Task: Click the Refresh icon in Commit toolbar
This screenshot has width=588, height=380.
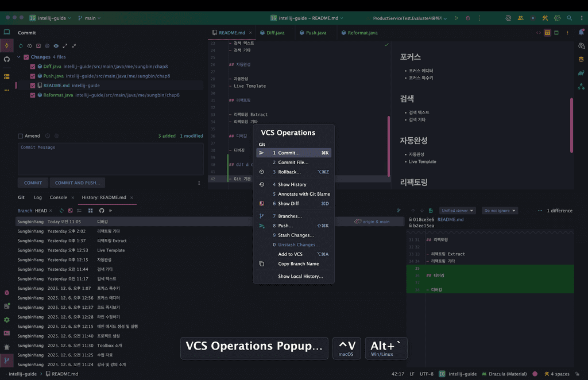Action: point(21,45)
